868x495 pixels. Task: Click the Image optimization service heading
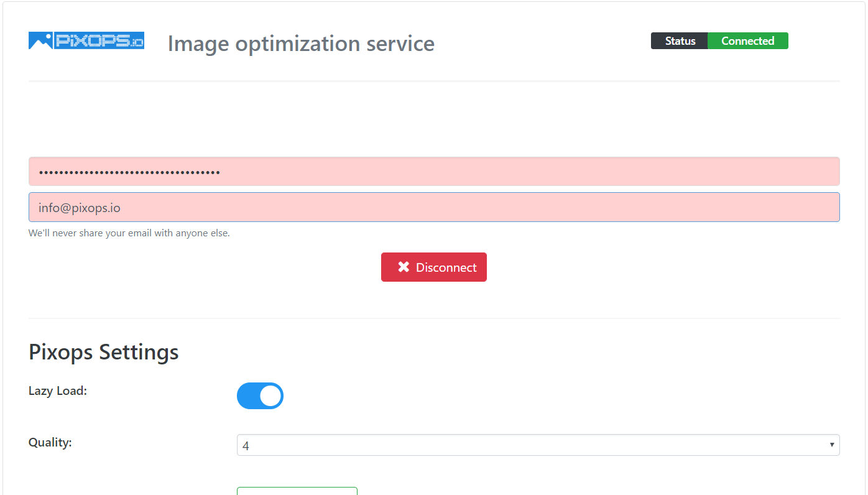(x=301, y=44)
